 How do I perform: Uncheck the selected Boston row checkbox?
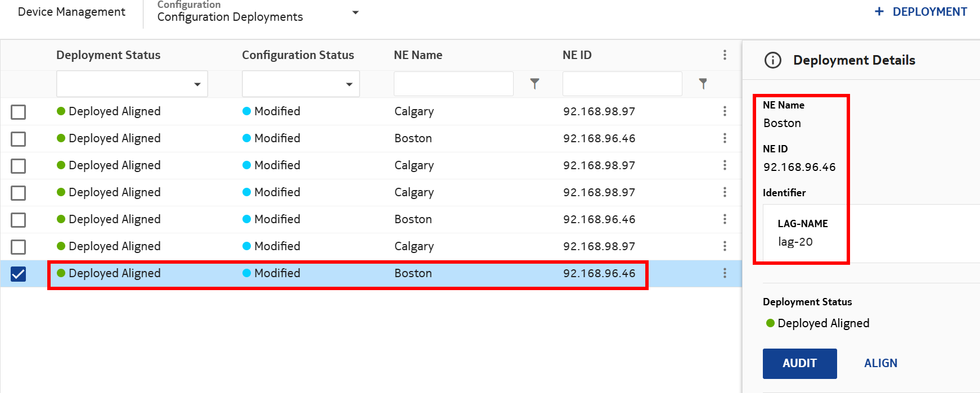click(x=19, y=274)
